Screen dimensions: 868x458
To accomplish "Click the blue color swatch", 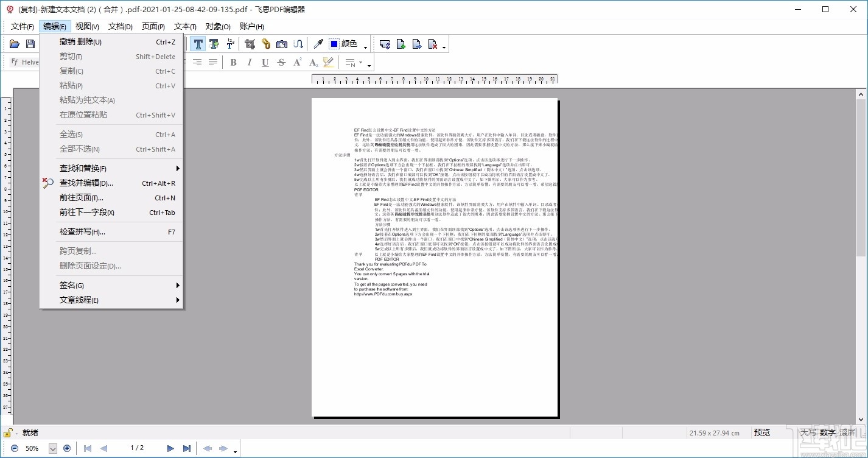I will click(x=334, y=44).
